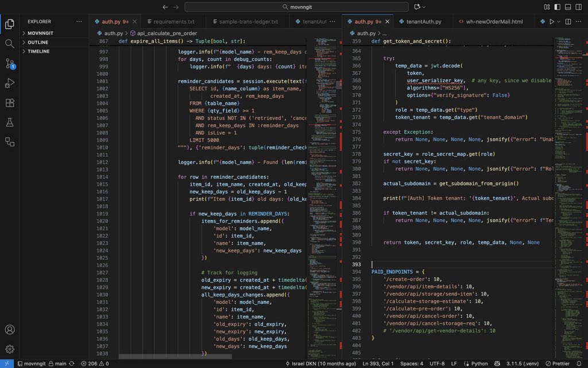Viewport: 588px width, 368px height.
Task: Open the Testing flask view
Action: 10,122
